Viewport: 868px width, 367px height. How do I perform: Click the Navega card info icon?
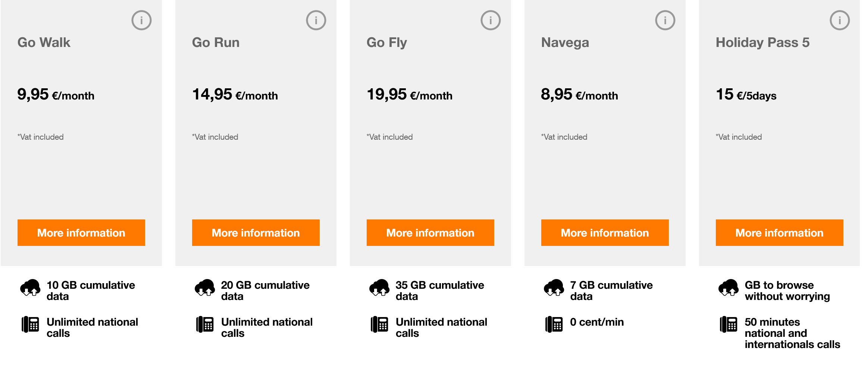click(664, 20)
